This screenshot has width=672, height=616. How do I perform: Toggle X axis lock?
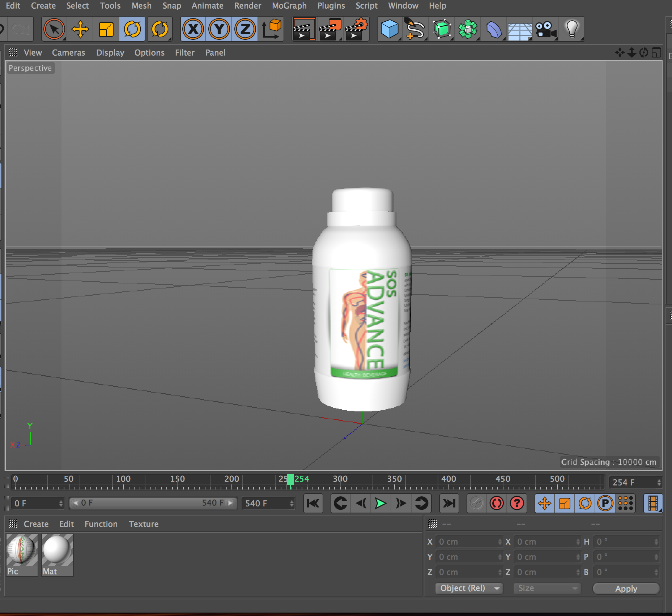tap(193, 29)
